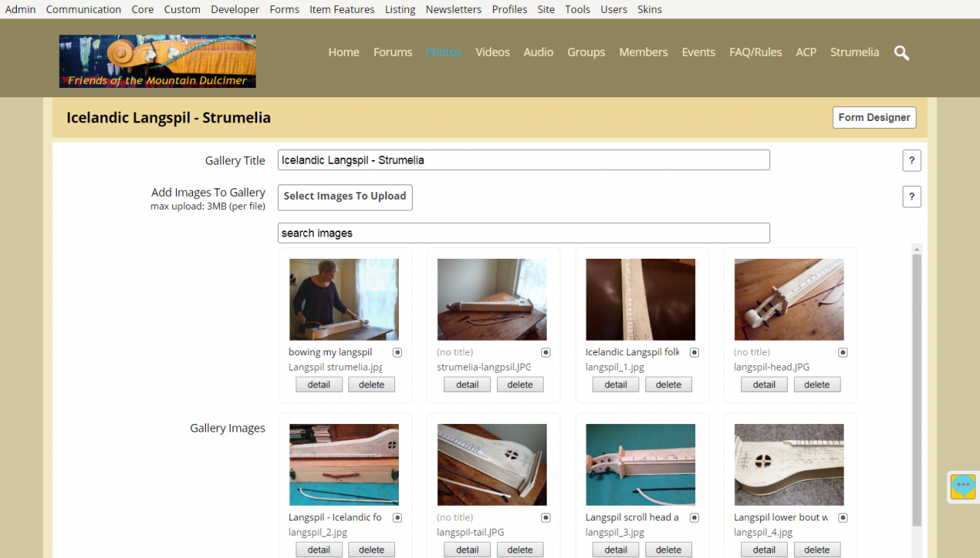Open detail for langspil_3.jpg
Image resolution: width=980 pixels, height=558 pixels.
616,550
